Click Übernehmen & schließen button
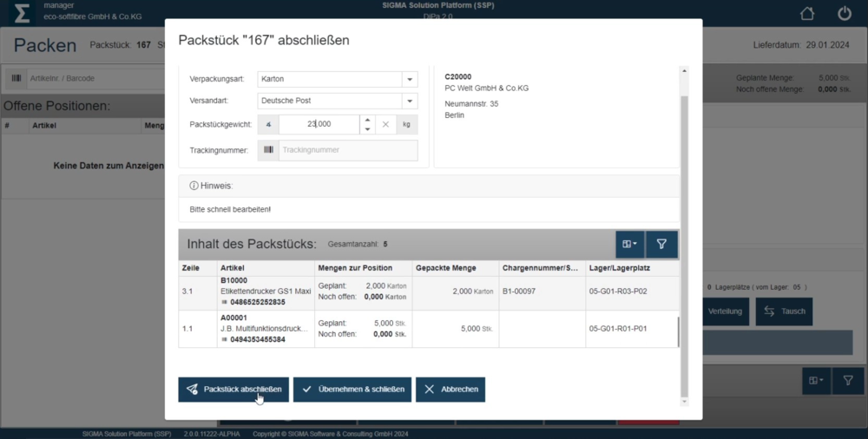868x439 pixels. pos(352,390)
